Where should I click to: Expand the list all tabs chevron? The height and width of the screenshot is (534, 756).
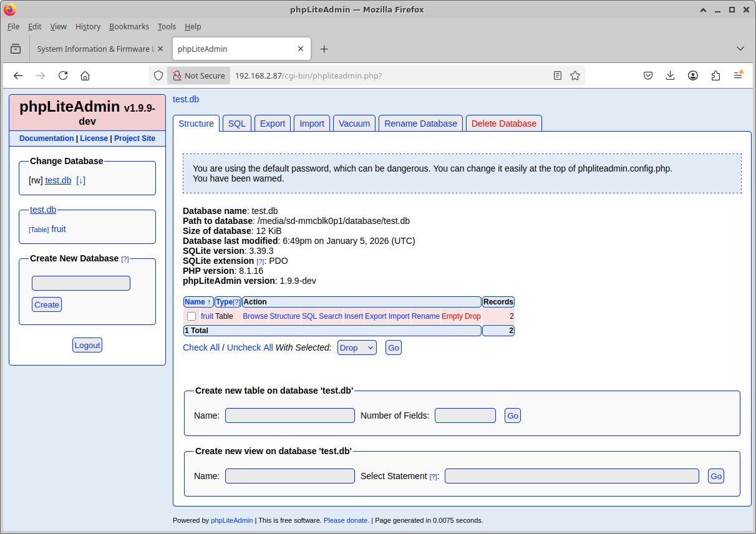pos(740,49)
